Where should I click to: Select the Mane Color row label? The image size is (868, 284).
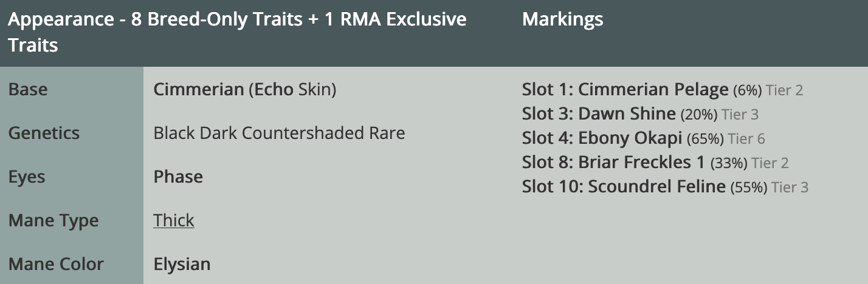(x=56, y=264)
